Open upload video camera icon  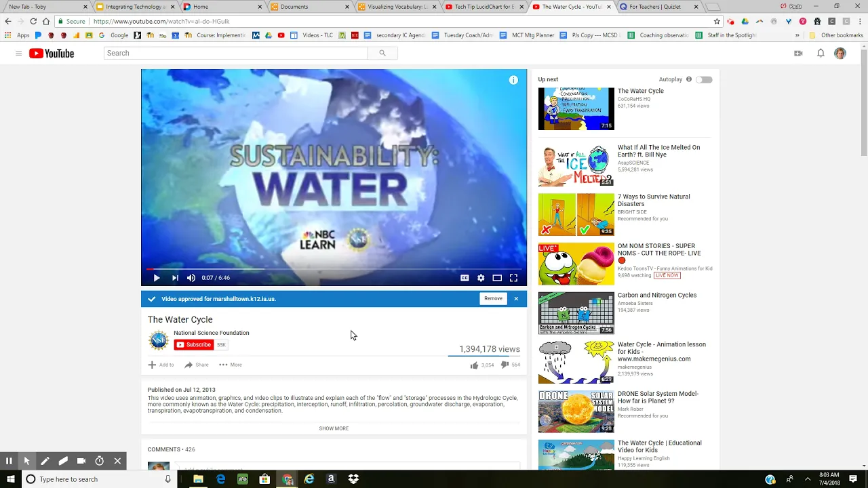(x=798, y=54)
